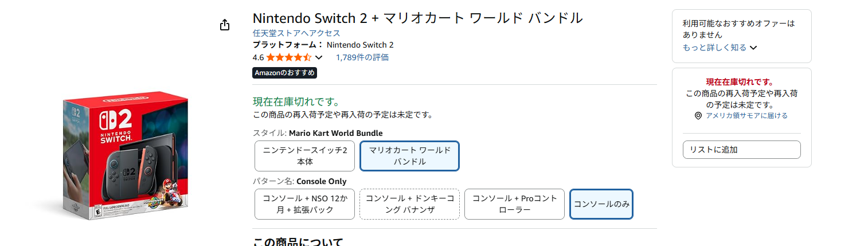Expand rating breakdown chevron next to stars
868x246 pixels.
[x=319, y=57]
